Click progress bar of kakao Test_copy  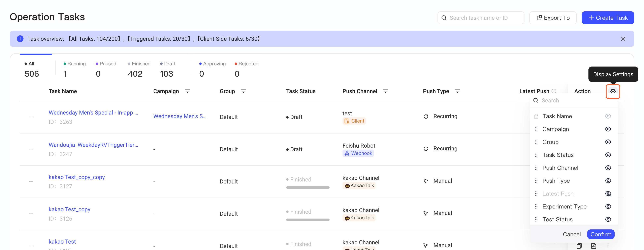tap(308, 220)
